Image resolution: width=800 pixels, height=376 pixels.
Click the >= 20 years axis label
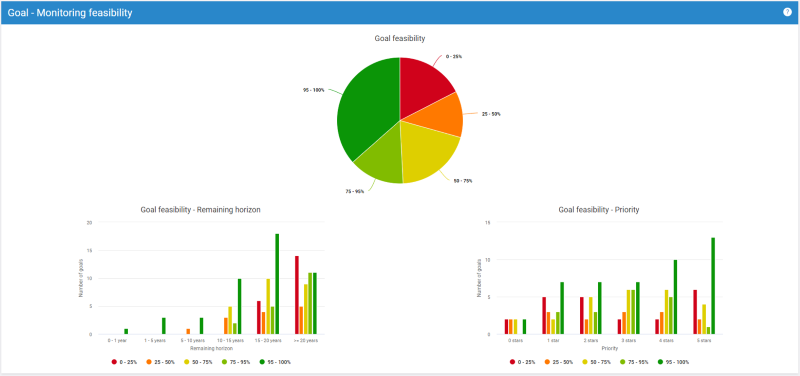[306, 340]
